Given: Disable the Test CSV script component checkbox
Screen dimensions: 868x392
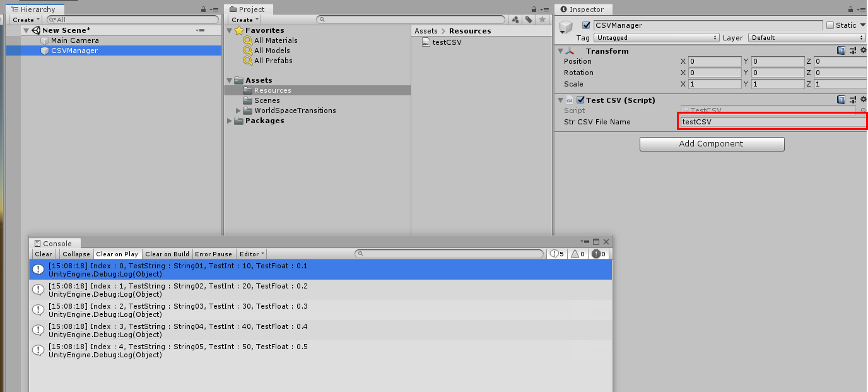Looking at the screenshot, I should click(580, 99).
